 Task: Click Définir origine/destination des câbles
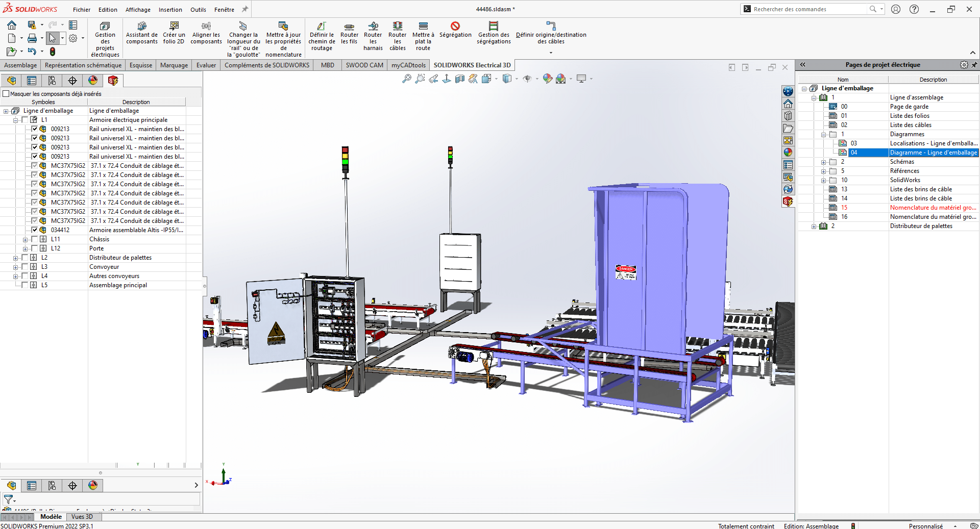tap(551, 33)
